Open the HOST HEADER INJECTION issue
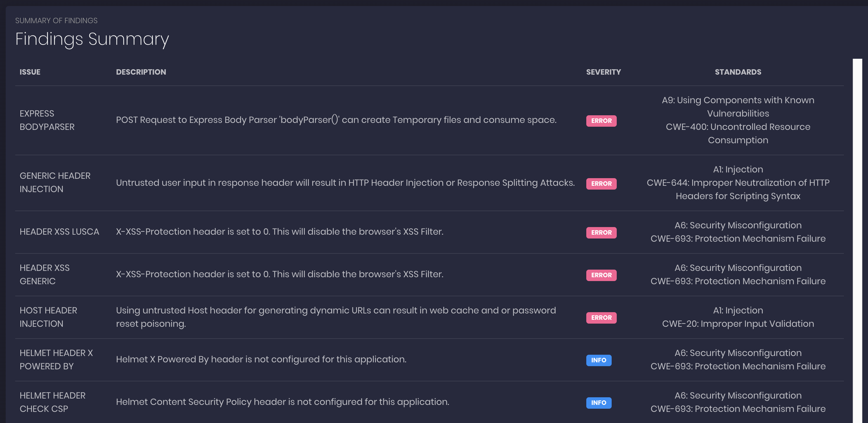Screen dimensions: 868x423 click(48, 317)
